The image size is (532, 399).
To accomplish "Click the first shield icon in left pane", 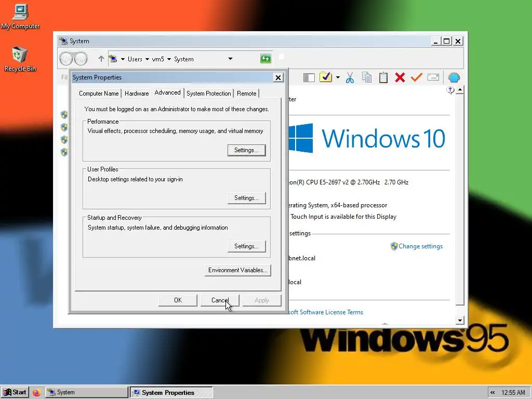I will [64, 115].
